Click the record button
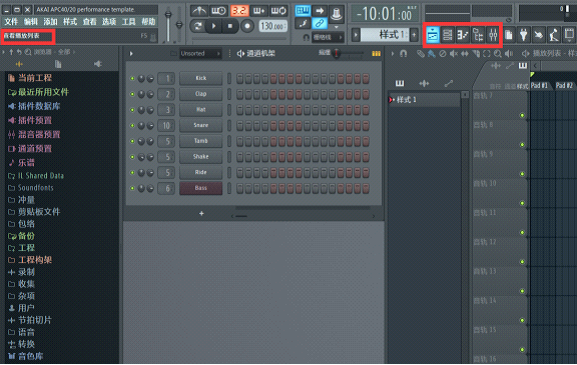The width and height of the screenshot is (577, 365). tap(247, 26)
